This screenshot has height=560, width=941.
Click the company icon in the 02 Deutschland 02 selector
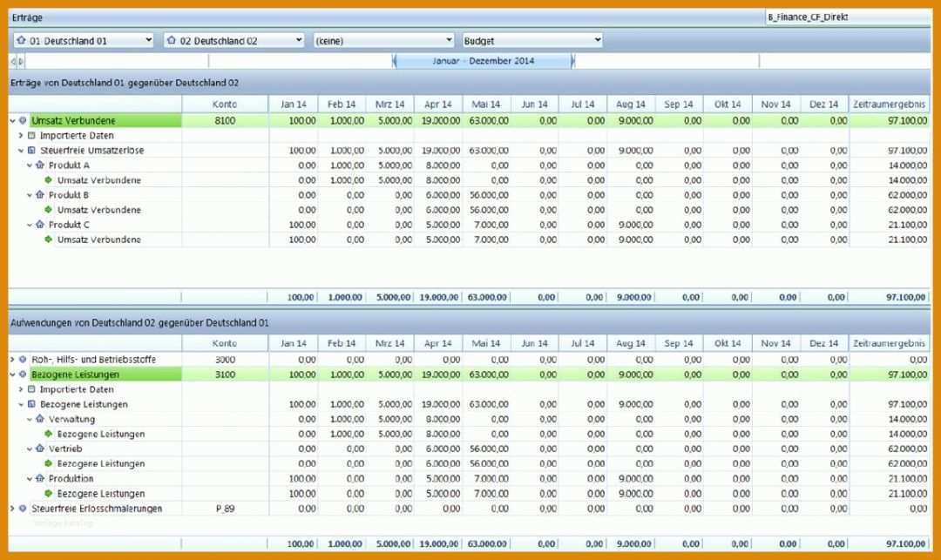[x=172, y=41]
